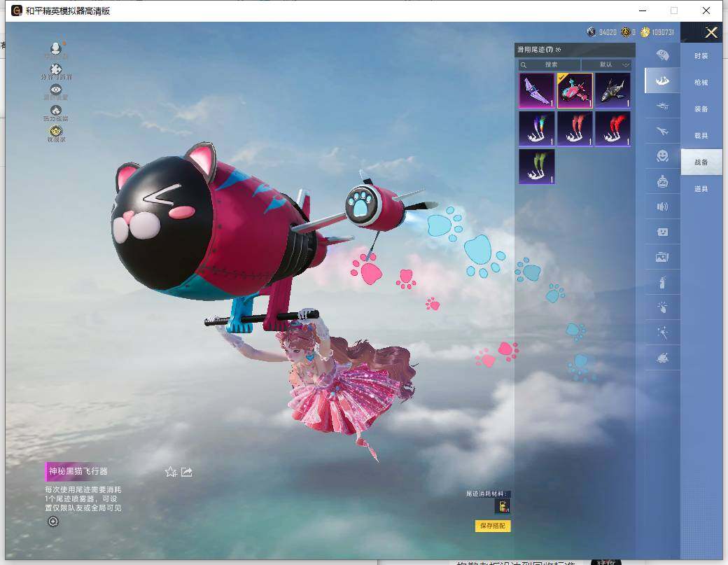The width and height of the screenshot is (728, 565).
Task: Select the voice pack speaker icon
Action: (662, 207)
